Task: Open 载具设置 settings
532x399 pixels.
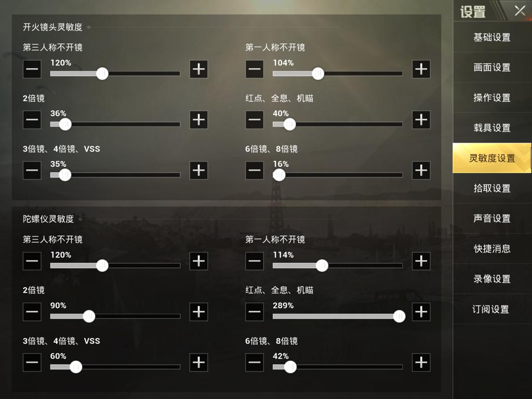Action: click(492, 128)
